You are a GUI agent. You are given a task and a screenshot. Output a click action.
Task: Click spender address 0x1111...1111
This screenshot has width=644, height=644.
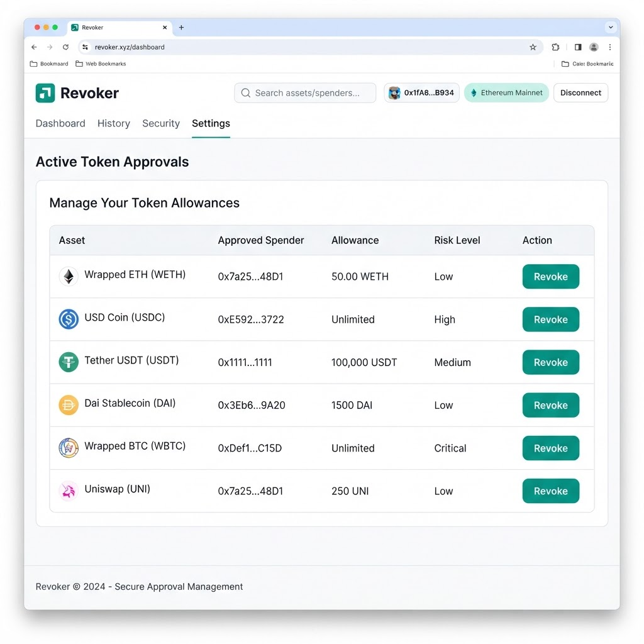245,362
